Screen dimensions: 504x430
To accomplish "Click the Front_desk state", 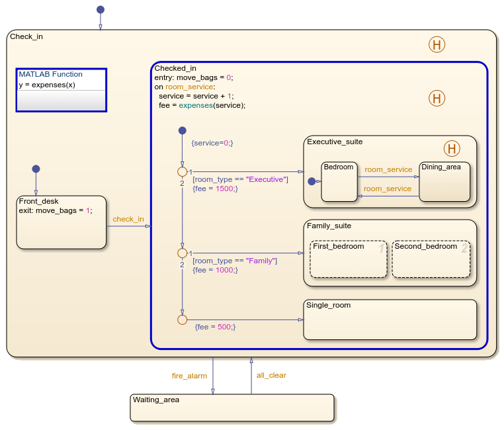I will (x=61, y=228).
